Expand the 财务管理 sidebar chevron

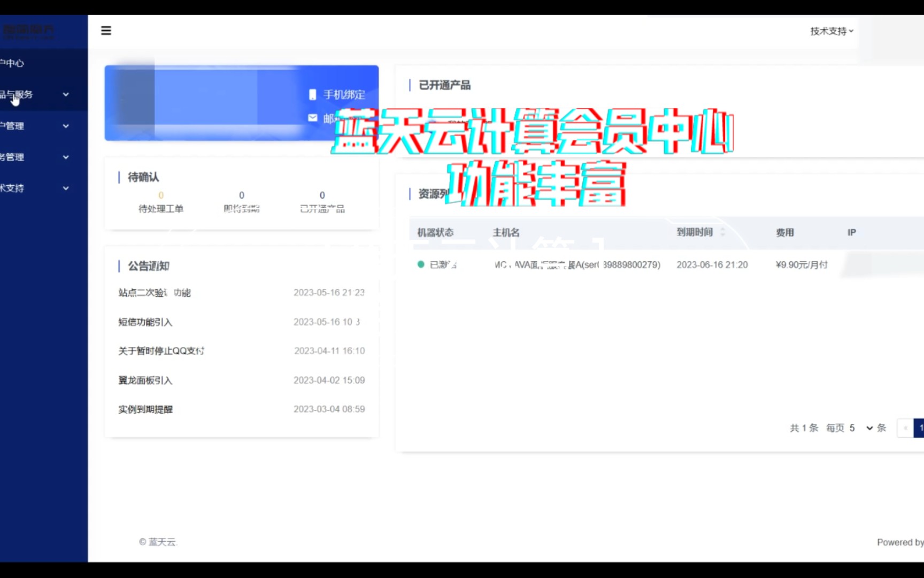(x=66, y=157)
